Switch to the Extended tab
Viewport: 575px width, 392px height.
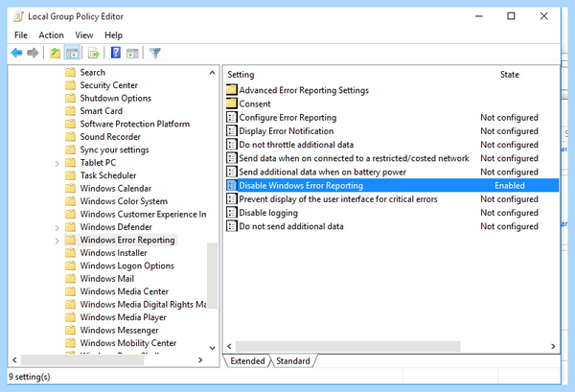pyautogui.click(x=247, y=360)
